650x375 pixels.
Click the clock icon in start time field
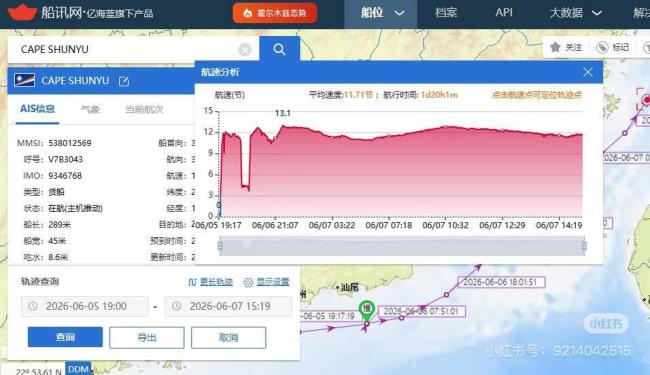33,306
